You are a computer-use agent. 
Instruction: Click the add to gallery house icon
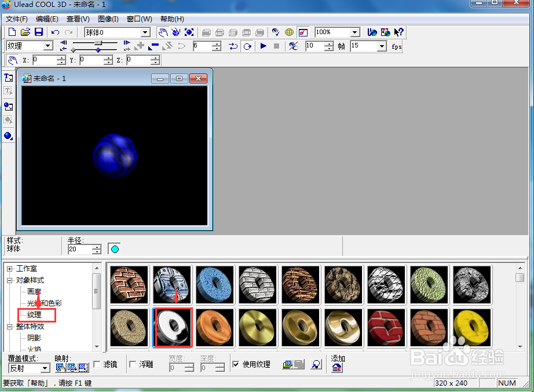pos(337,368)
